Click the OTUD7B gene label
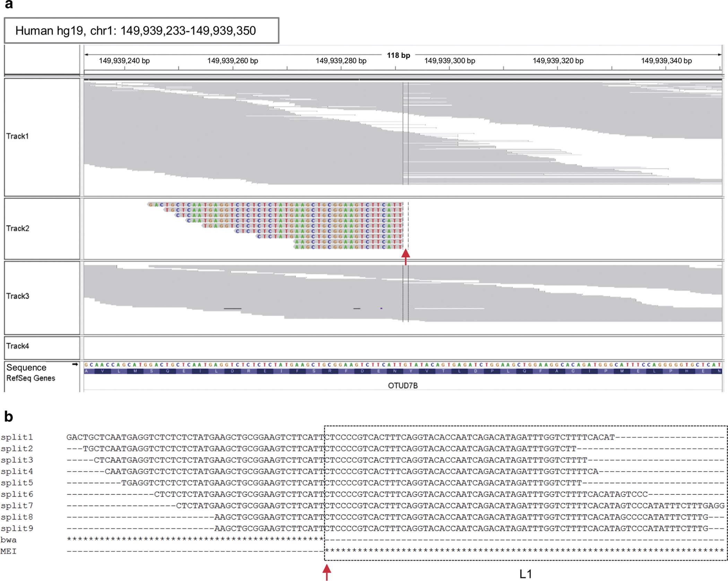The height and width of the screenshot is (581, 728). click(402, 386)
